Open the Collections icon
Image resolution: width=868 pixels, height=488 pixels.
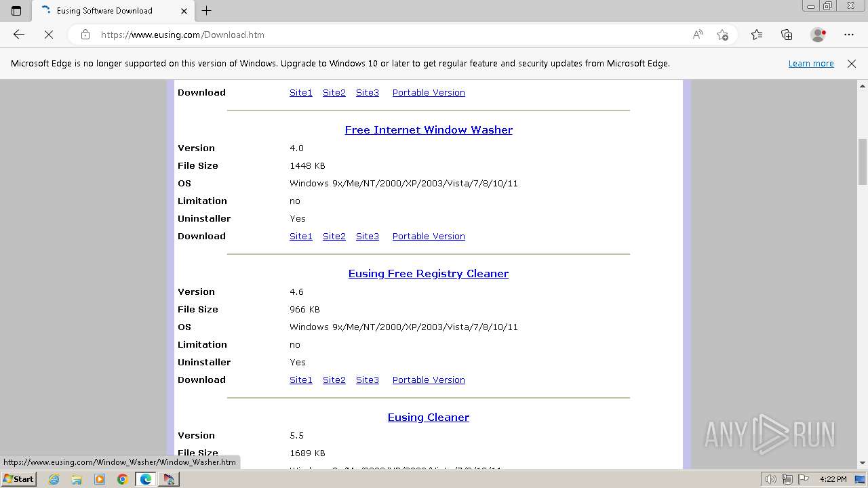click(x=787, y=35)
